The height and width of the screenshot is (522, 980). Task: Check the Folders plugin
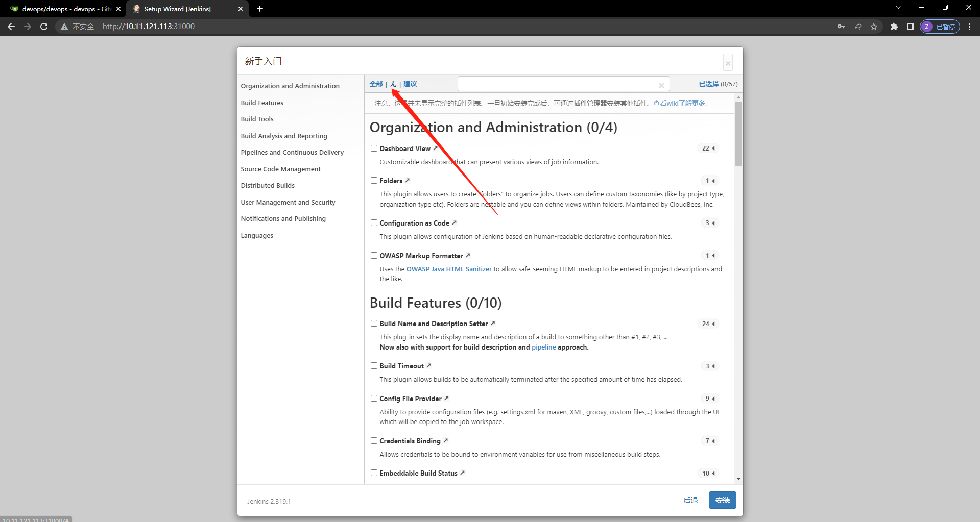coord(374,180)
